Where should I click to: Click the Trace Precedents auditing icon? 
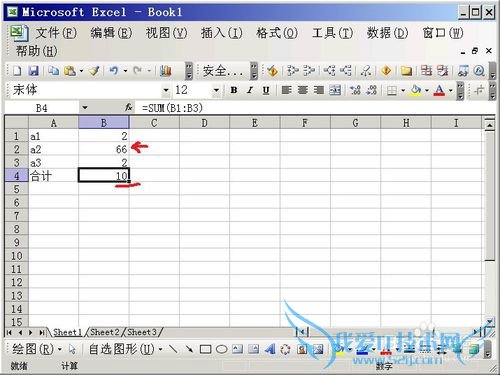[292, 71]
